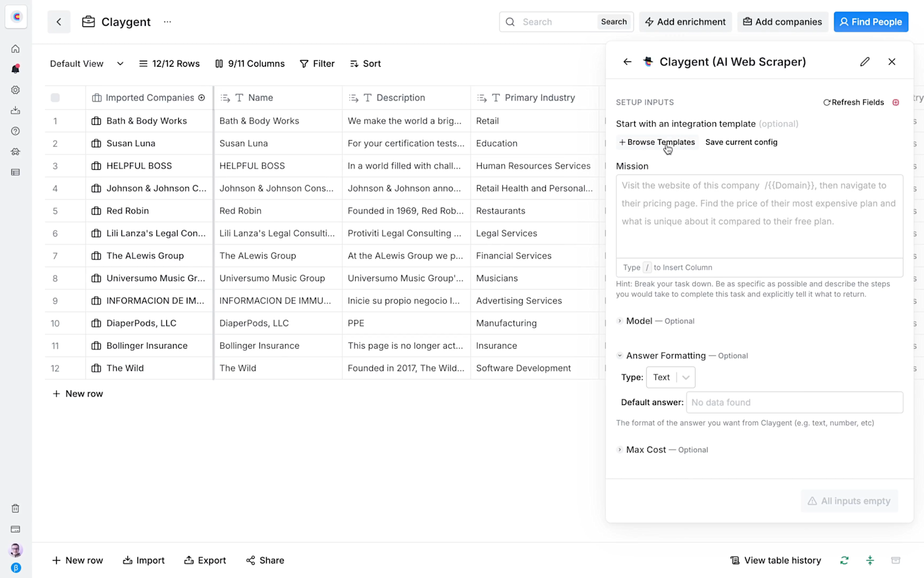Go back using the top-left chevron button
This screenshot has width=924, height=578.
pyautogui.click(x=59, y=22)
